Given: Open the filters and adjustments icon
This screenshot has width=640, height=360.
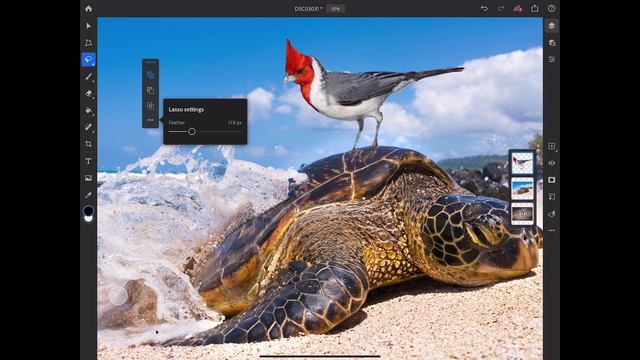Looking at the screenshot, I should pos(552,213).
